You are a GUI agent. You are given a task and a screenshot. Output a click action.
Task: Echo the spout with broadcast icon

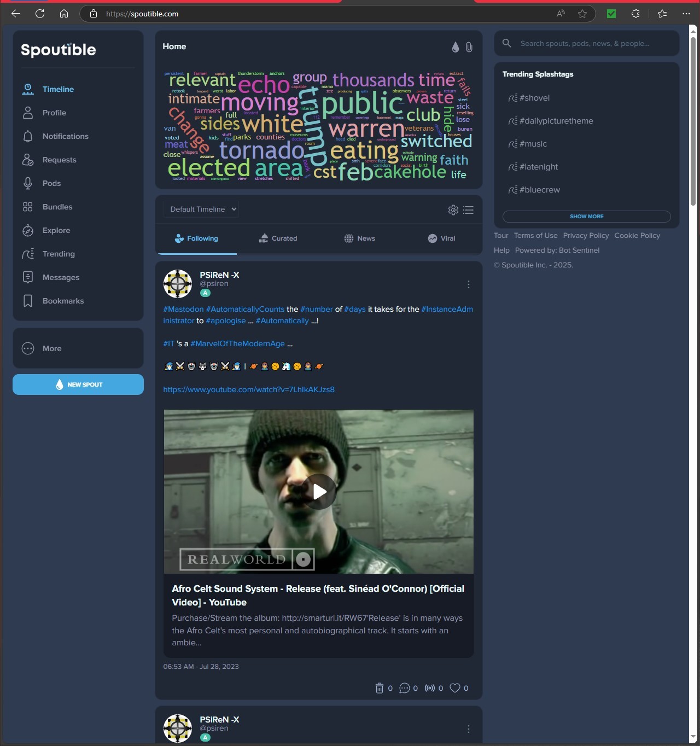430,688
